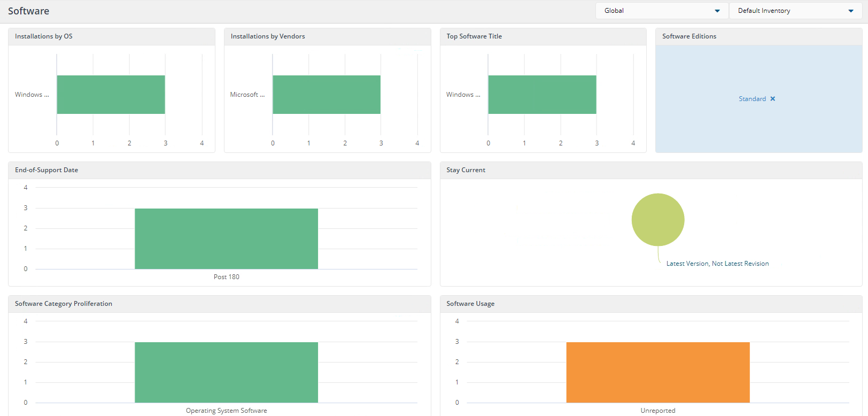Click the Microsoft ... vendor axis label

tap(247, 95)
